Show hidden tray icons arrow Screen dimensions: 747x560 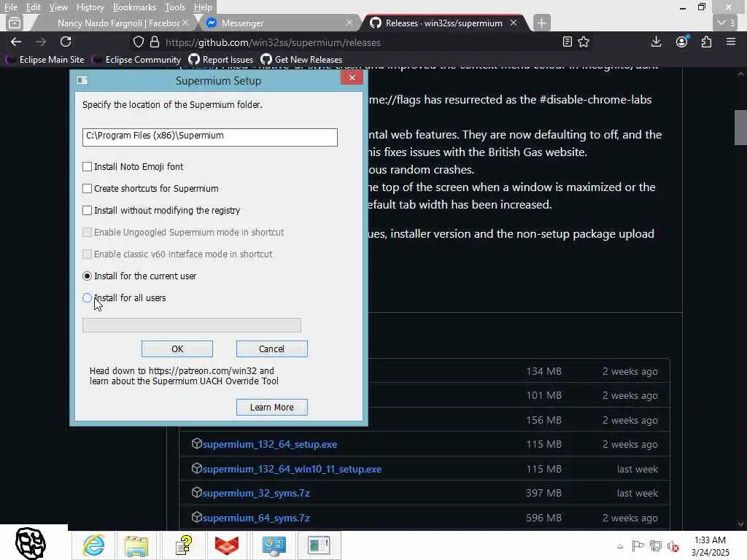tap(620, 546)
